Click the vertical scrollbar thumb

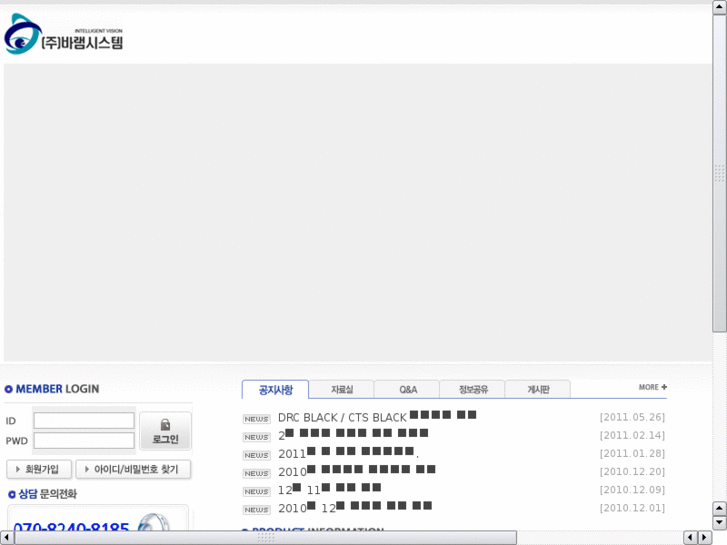(720, 173)
